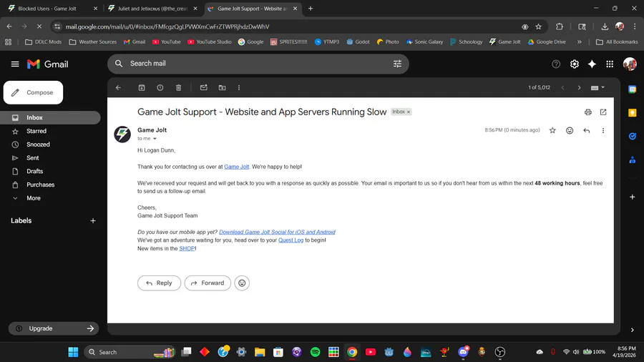644x362 pixels.
Task: Click the search options filter icon
Action: pos(397,64)
